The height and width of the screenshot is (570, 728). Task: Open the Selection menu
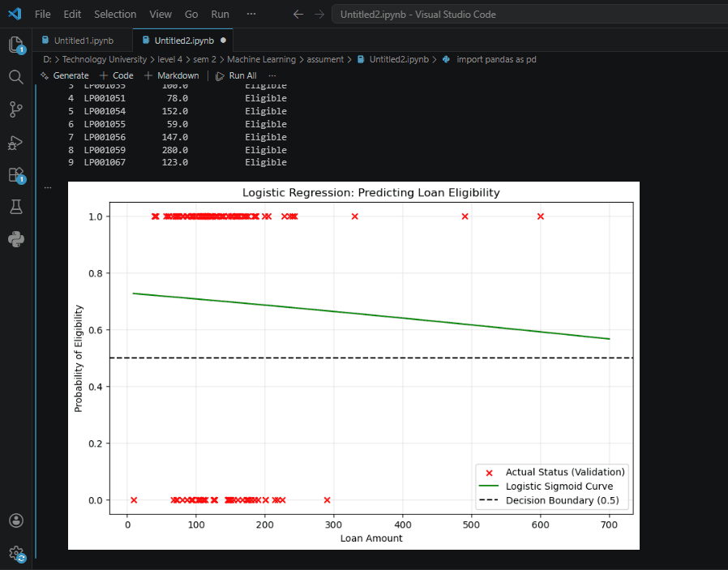[115, 15]
